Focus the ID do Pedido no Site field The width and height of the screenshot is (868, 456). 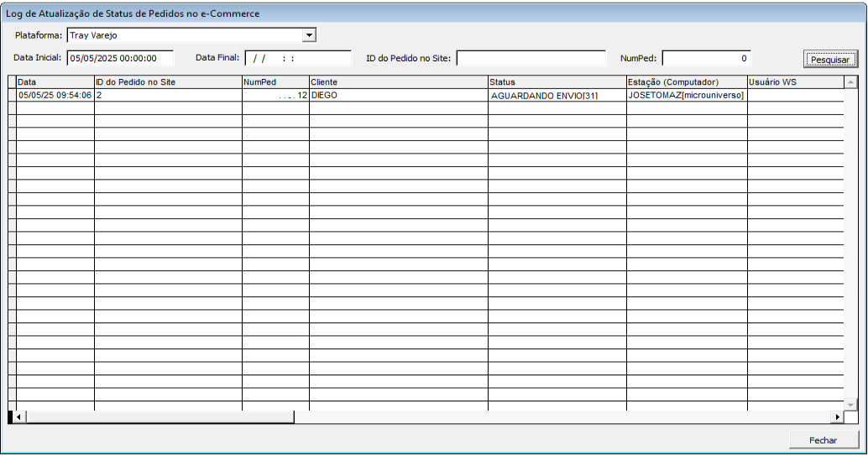tap(531, 58)
